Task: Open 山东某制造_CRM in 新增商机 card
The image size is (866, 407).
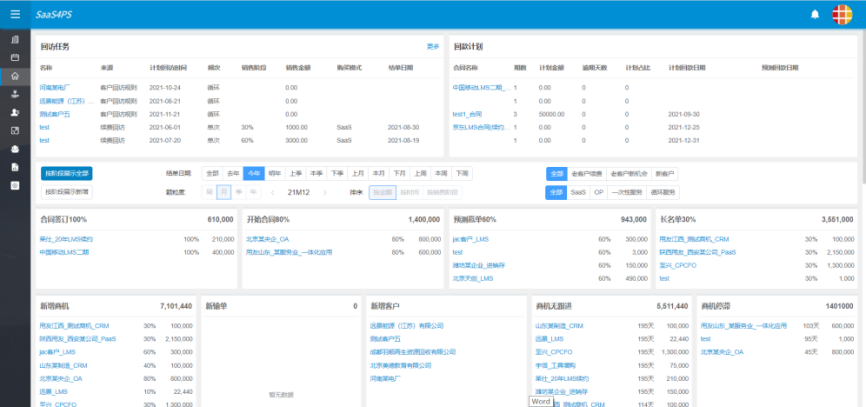Action: coord(64,366)
